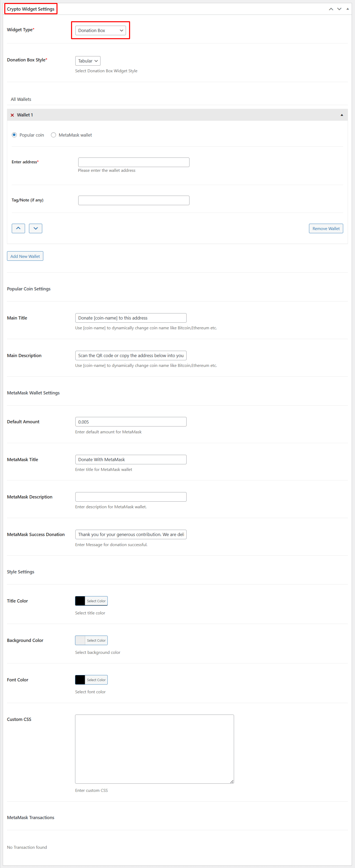Click the red X beside Wallet 1
The width and height of the screenshot is (355, 868).
click(12, 115)
